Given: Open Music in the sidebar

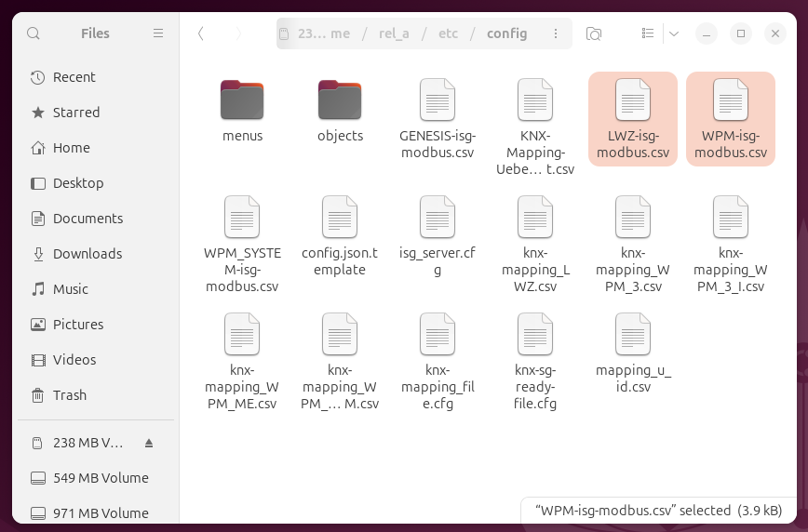Looking at the screenshot, I should (96, 289).
